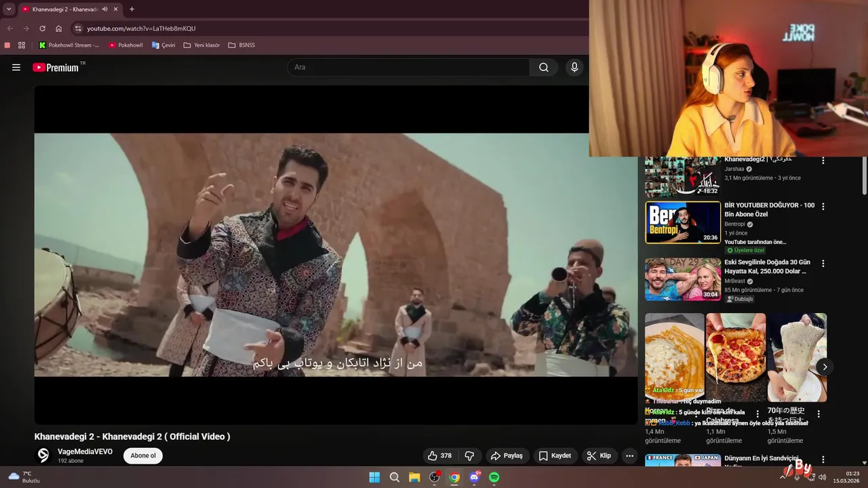Open Spotify from the taskbar
Screen dimensions: 868x488
pos(494,477)
